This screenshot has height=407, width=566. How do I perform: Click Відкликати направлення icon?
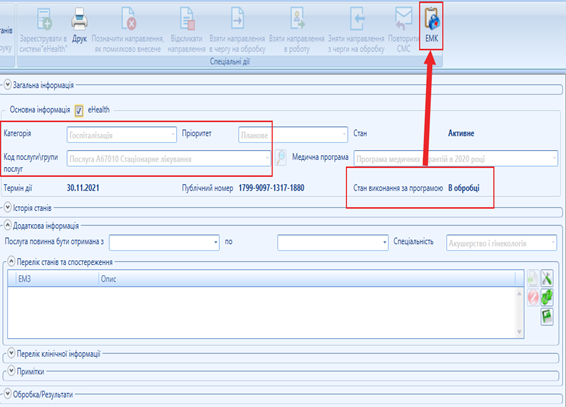187,19
